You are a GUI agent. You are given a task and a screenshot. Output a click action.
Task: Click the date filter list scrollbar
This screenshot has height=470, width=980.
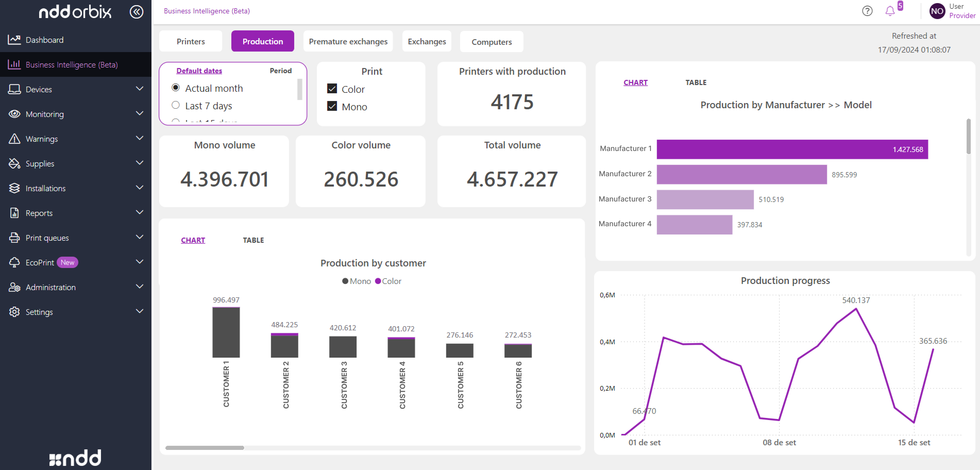point(299,89)
